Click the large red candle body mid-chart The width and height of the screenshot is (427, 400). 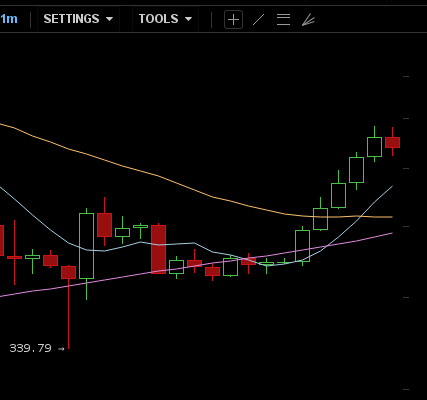(158, 249)
